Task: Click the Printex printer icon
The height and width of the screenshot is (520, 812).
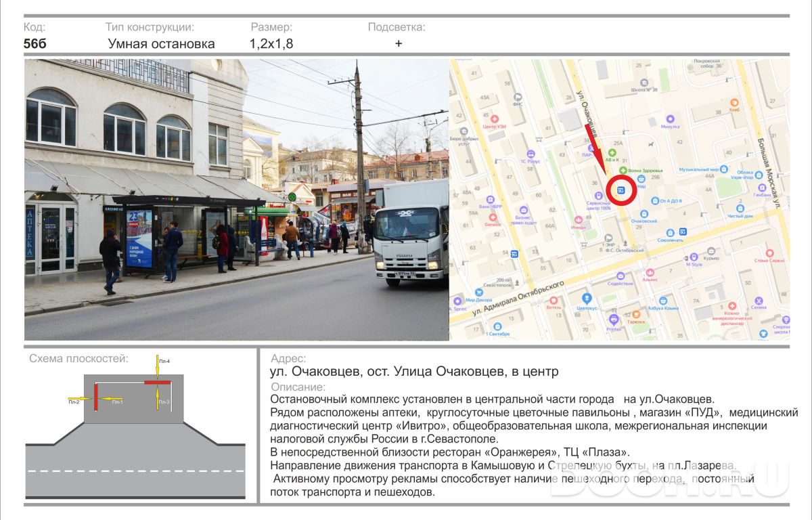Action: (x=614, y=319)
